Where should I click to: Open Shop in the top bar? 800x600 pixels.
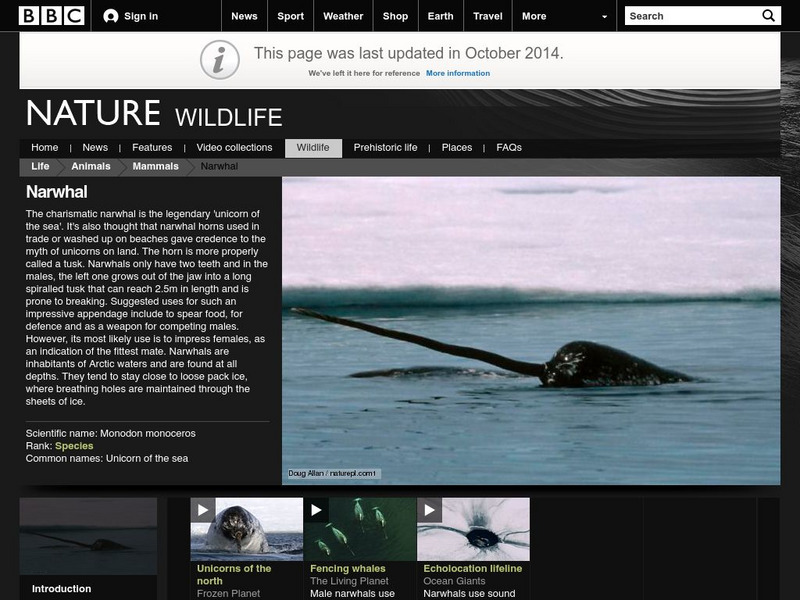395,16
